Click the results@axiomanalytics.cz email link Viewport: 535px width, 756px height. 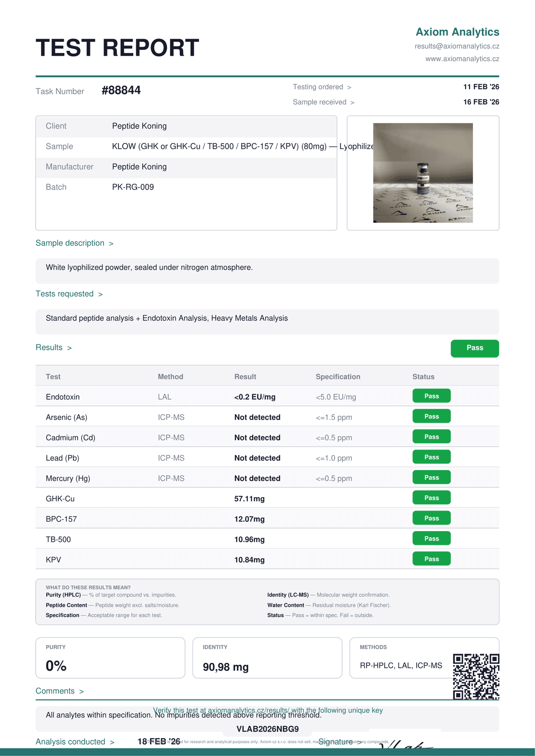click(x=457, y=46)
